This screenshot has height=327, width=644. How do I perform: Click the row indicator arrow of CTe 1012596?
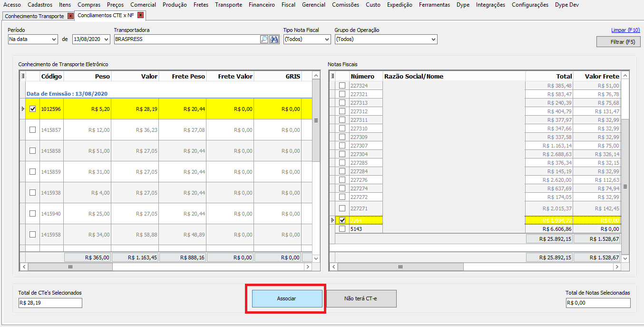[x=22, y=109]
